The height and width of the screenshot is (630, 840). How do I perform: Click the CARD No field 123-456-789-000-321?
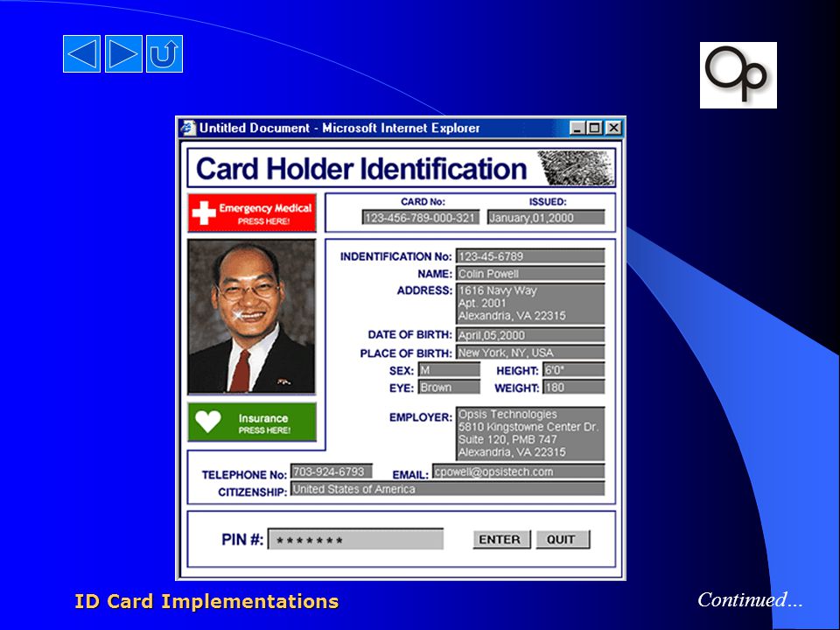[421, 218]
